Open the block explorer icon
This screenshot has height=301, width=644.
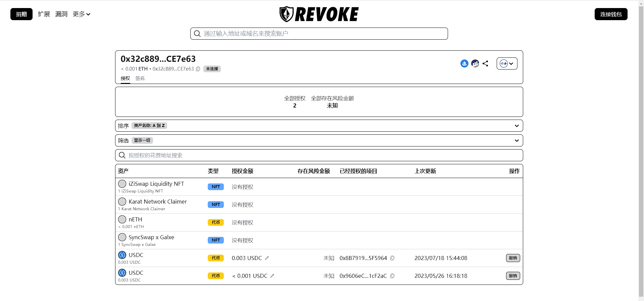(475, 63)
